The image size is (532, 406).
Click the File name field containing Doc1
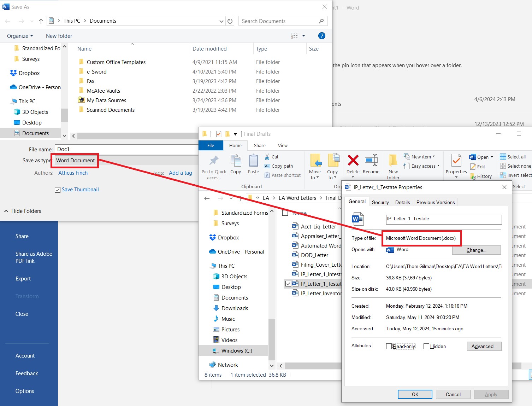point(126,149)
